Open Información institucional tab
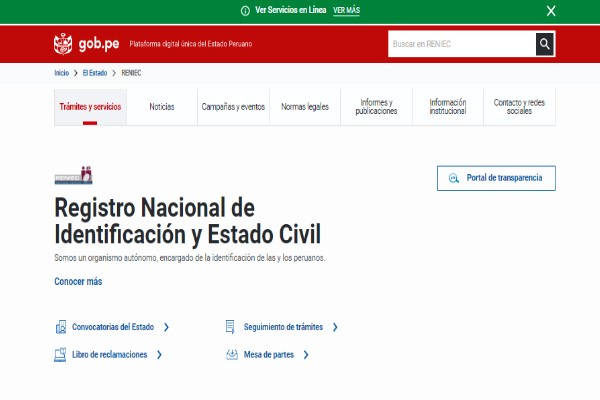This screenshot has width=600, height=400. (448, 107)
